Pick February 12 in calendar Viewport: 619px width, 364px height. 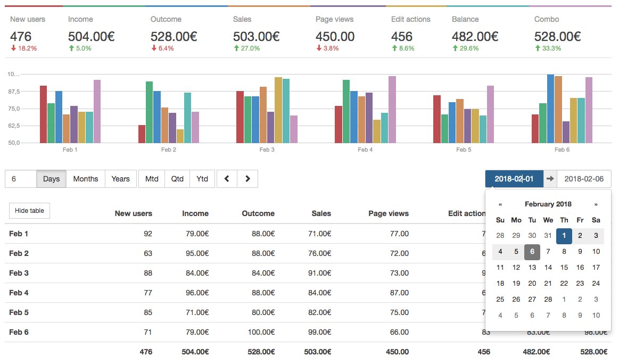pyautogui.click(x=516, y=268)
